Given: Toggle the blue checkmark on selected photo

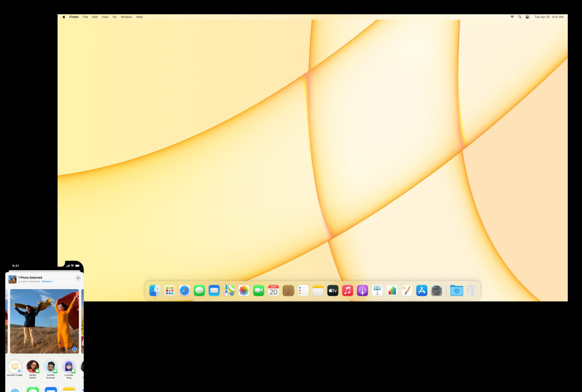Looking at the screenshot, I should [x=74, y=349].
